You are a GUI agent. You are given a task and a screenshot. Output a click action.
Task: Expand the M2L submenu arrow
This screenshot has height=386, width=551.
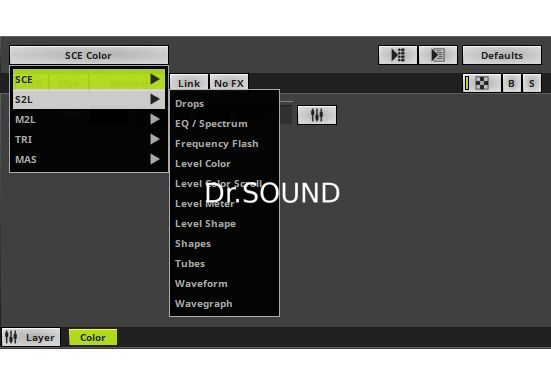click(x=155, y=119)
